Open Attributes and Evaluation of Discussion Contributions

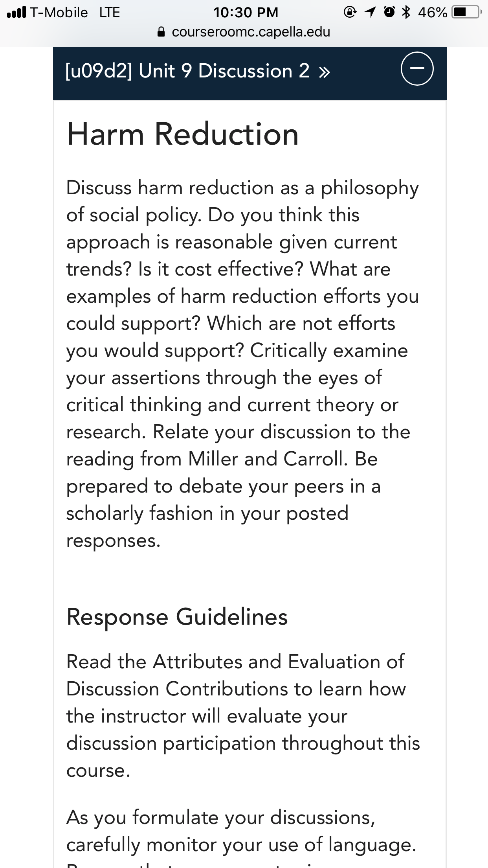236,675
